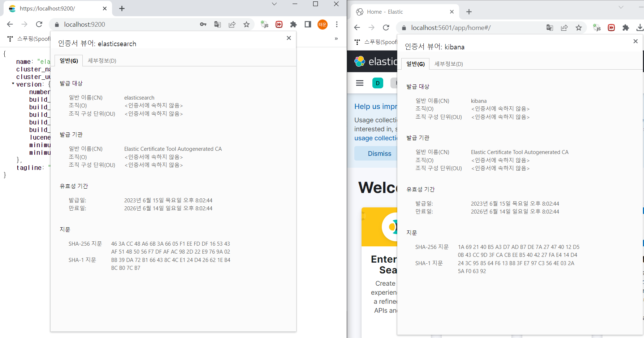644x338 pixels.
Task: Open the usage collection link
Action: (376, 138)
